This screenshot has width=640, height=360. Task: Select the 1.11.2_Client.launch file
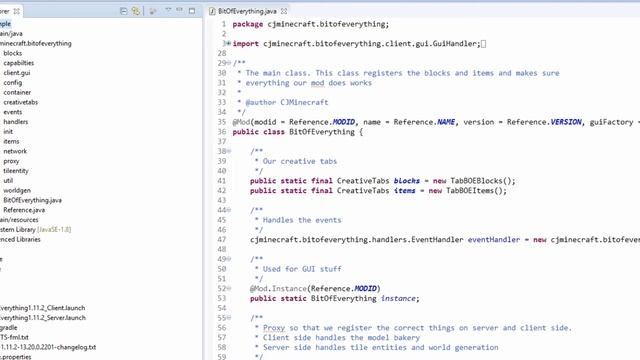pos(43,308)
